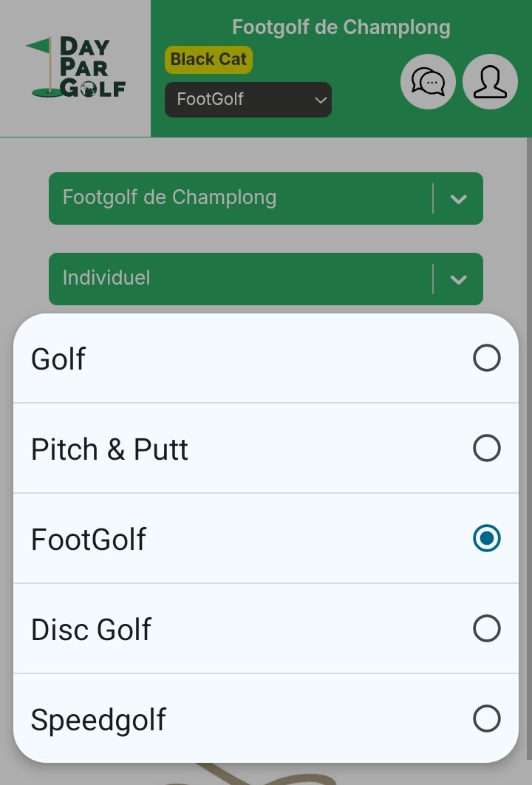The height and width of the screenshot is (785, 532).
Task: Select the Golf radio button
Action: [x=486, y=358]
